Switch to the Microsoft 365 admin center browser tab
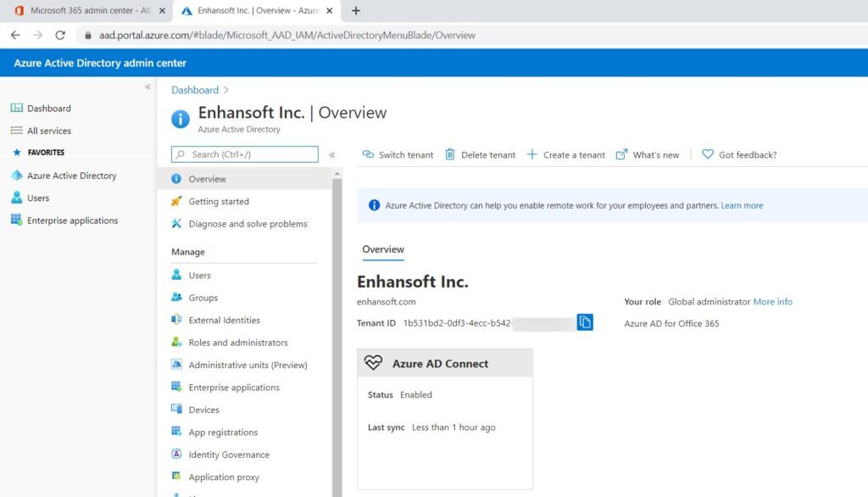 85,11
